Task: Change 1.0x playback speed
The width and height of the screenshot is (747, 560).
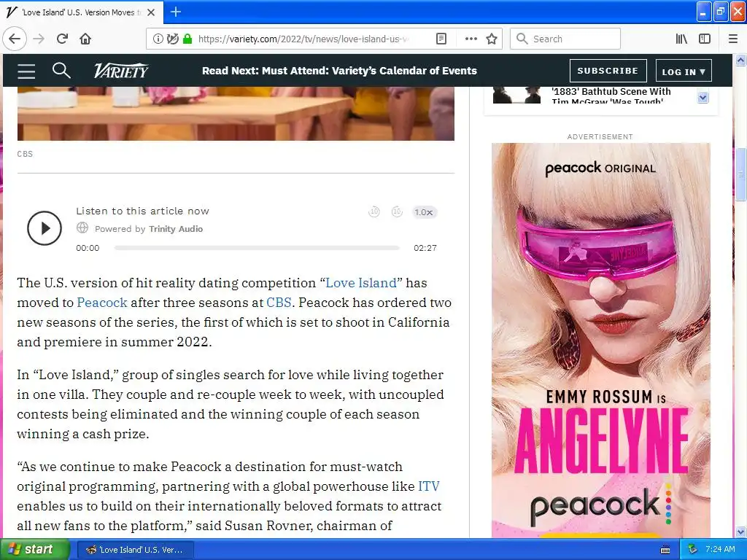Action: (424, 212)
